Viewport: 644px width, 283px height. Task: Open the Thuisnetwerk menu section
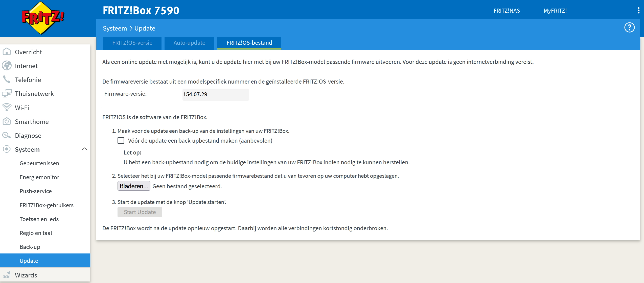coord(34,94)
